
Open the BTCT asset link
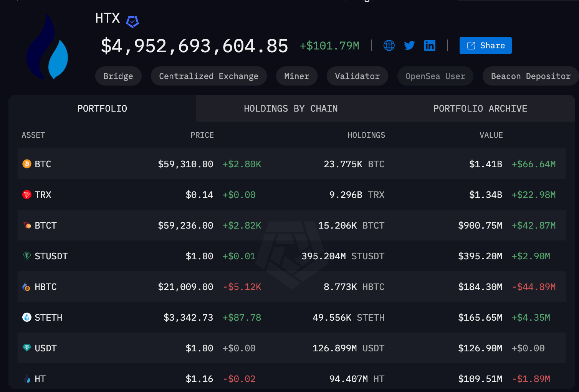(x=46, y=226)
